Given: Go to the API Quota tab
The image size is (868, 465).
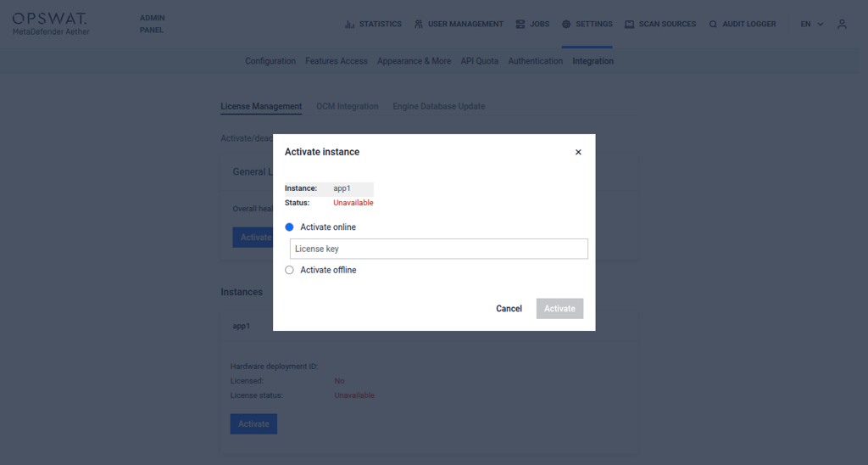Looking at the screenshot, I should click(479, 61).
